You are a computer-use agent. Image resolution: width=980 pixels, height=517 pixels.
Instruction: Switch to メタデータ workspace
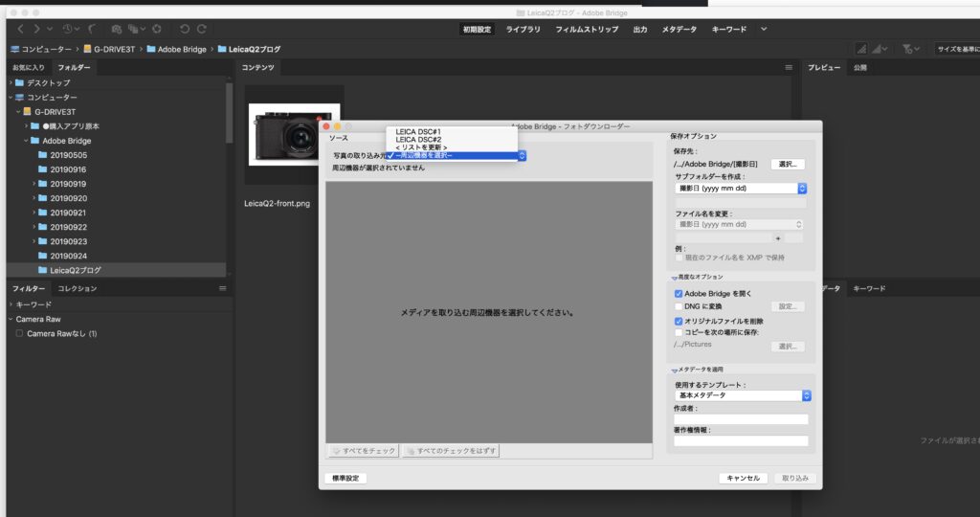[x=679, y=29]
